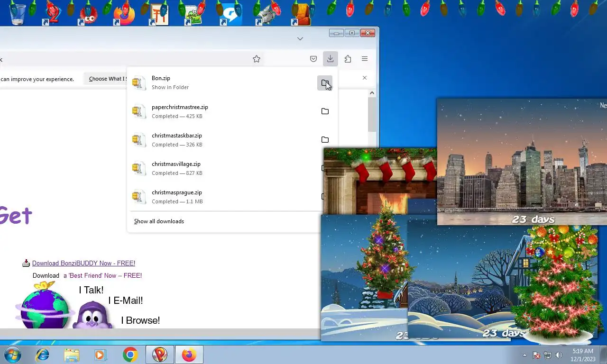Click the Bon.zip file icon
Screen dimensions: 607x364
coord(139,83)
